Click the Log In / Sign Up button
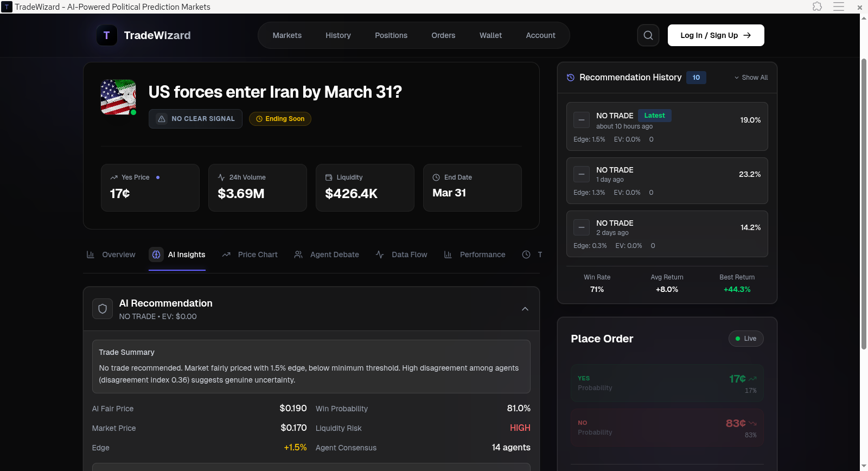Viewport: 868px width, 471px height. click(716, 35)
